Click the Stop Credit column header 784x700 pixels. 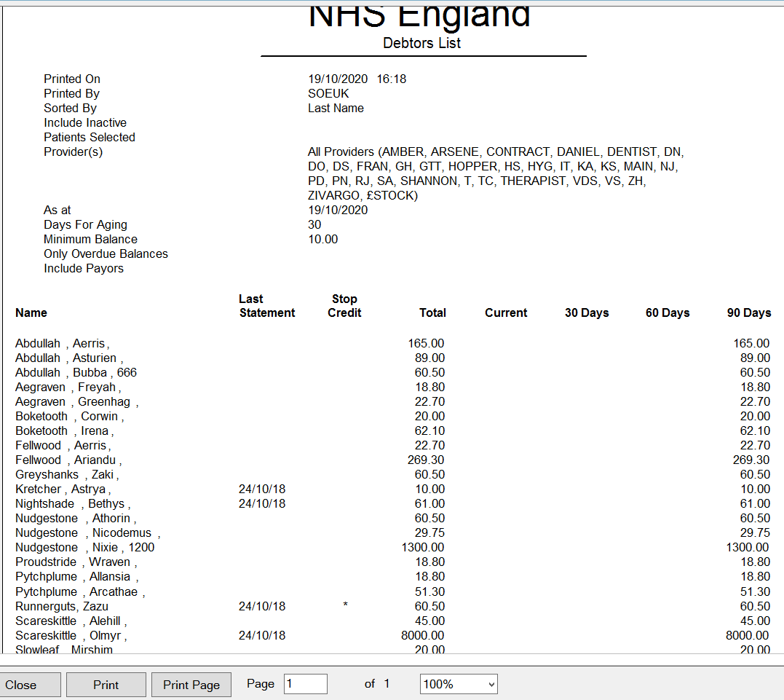[344, 306]
